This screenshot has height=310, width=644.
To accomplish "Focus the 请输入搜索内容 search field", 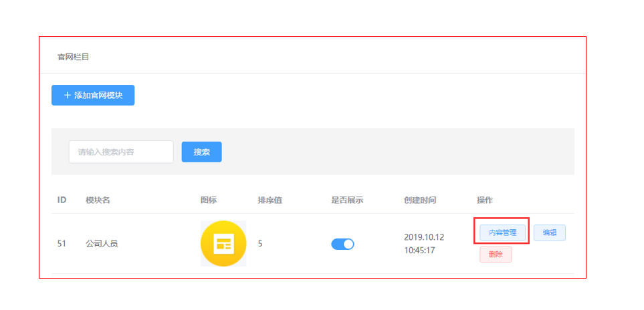I will point(121,152).
